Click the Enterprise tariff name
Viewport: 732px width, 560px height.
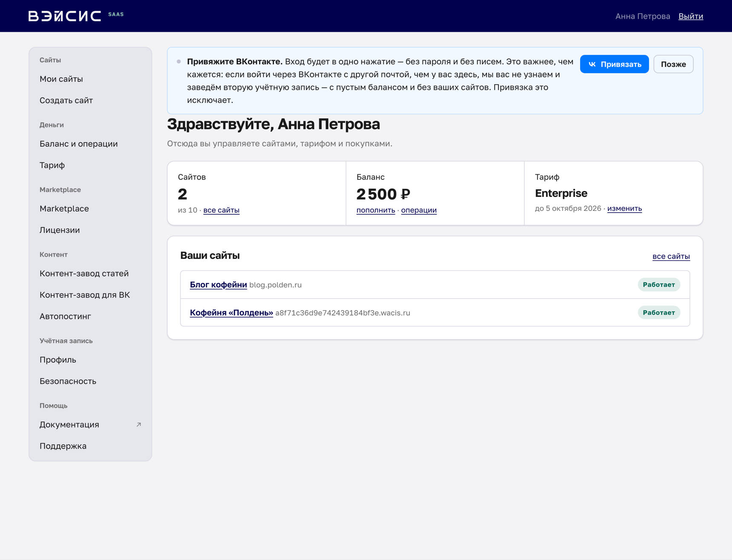click(x=561, y=193)
